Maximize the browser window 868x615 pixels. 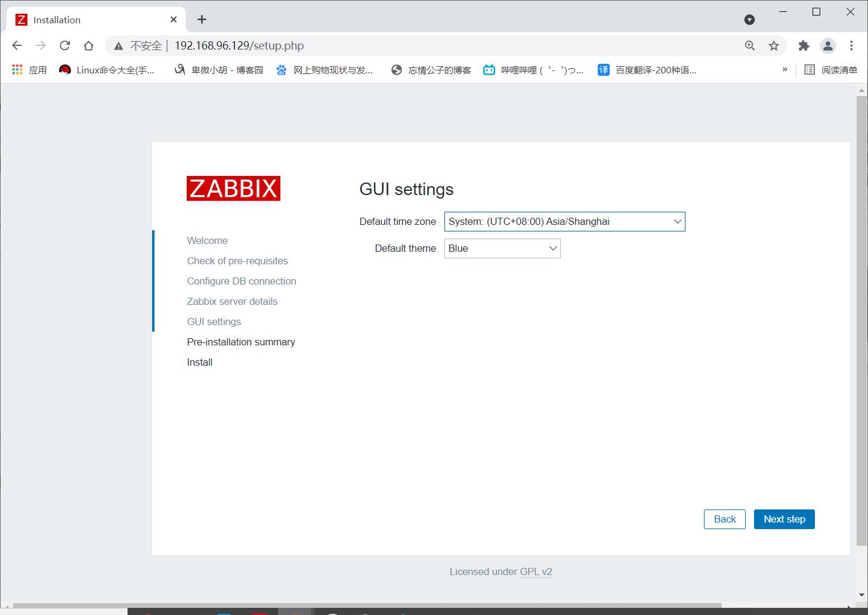point(817,12)
